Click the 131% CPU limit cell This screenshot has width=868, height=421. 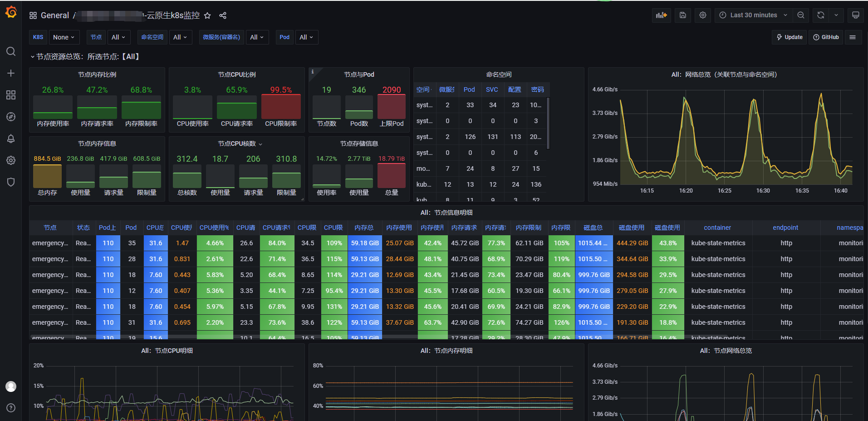tap(334, 307)
